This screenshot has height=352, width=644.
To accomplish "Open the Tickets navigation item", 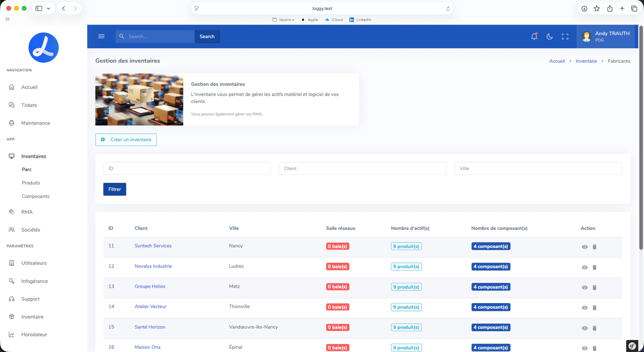I will (29, 105).
